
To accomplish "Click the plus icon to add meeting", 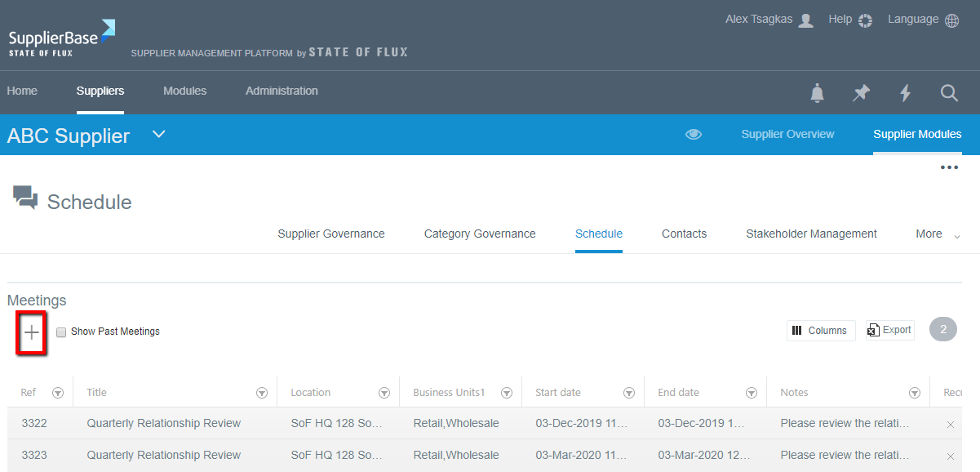I will click(x=31, y=332).
